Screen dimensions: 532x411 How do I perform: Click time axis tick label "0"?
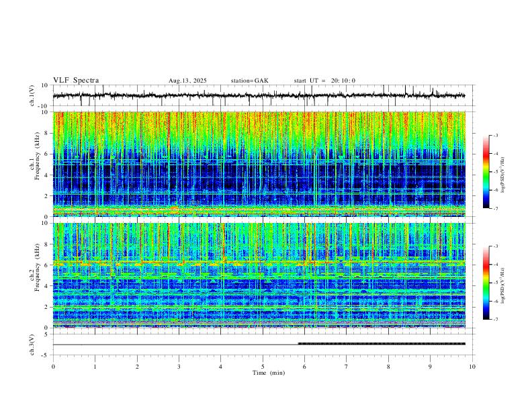coord(53,367)
